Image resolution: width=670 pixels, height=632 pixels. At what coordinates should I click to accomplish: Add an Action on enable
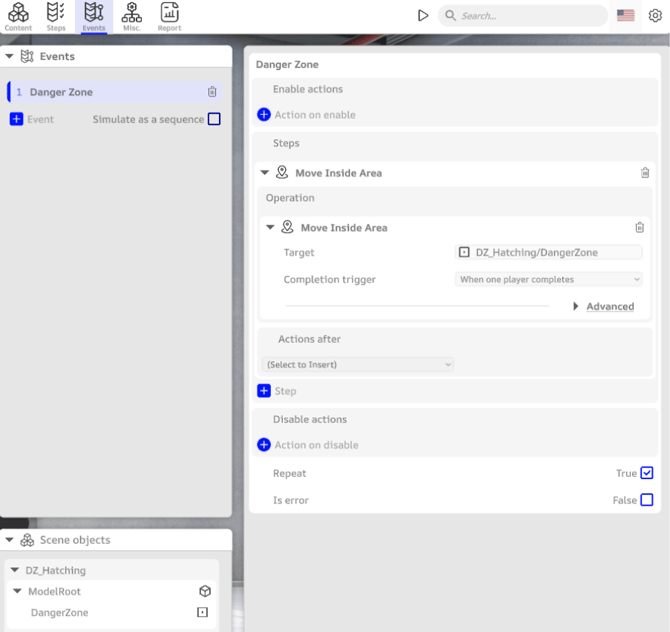264,115
